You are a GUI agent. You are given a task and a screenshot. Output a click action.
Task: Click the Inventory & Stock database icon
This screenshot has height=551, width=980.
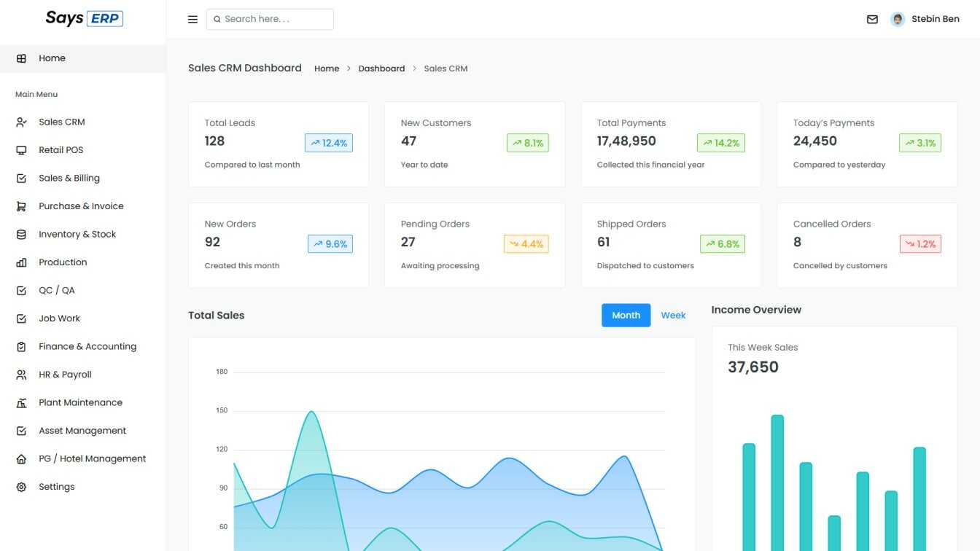click(x=21, y=235)
